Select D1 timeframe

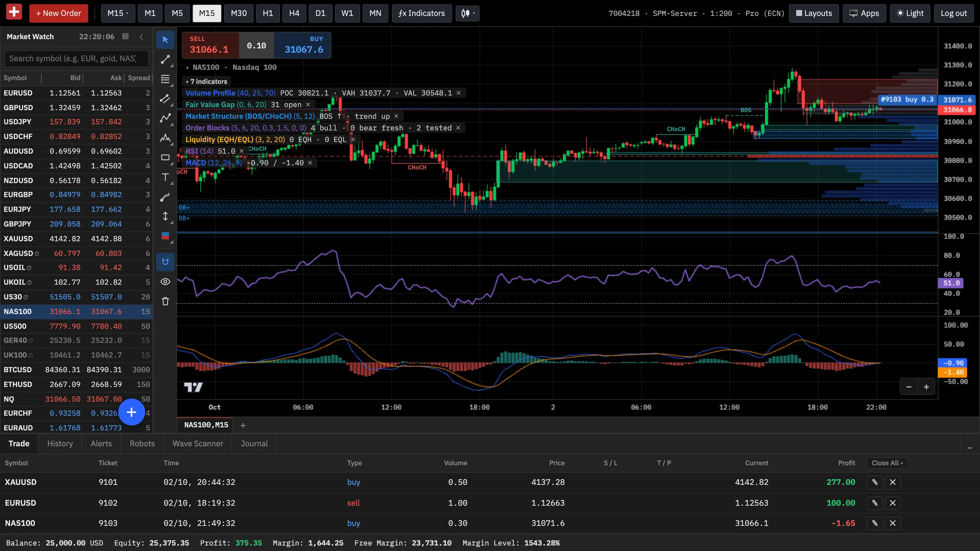(321, 13)
